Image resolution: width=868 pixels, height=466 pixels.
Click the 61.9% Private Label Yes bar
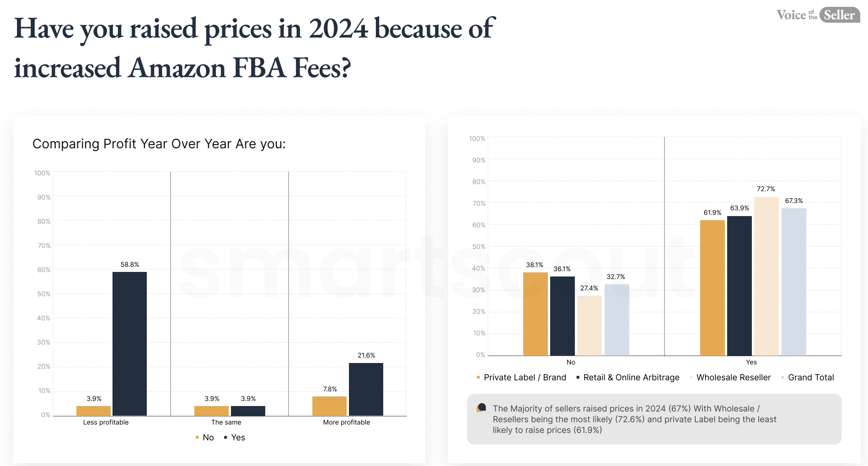tap(713, 288)
